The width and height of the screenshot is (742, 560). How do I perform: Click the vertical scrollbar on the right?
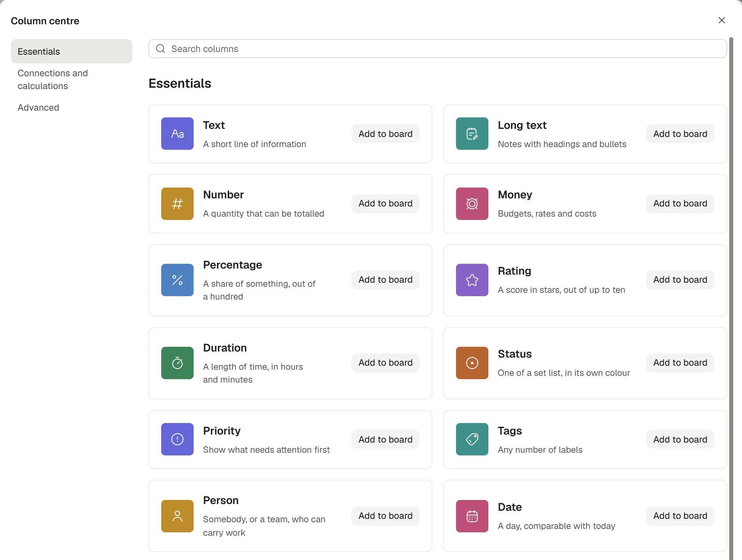(x=731, y=299)
